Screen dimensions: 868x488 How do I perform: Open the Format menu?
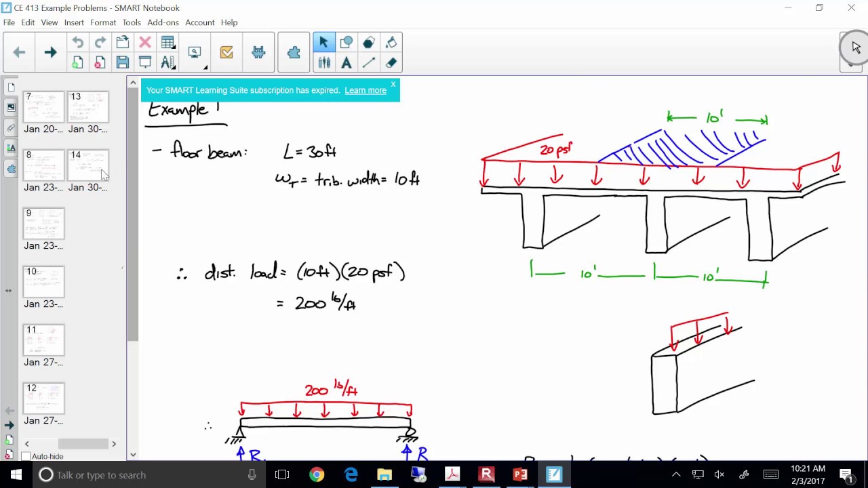(x=103, y=22)
